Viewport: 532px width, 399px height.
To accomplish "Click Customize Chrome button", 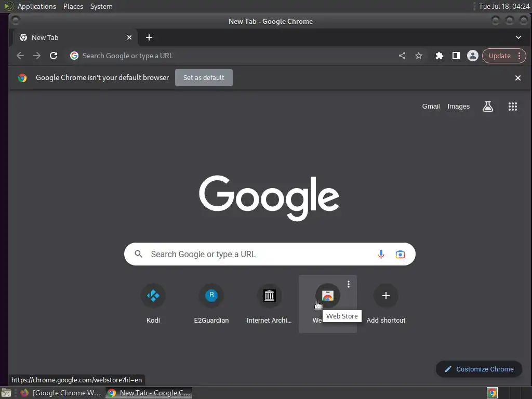I will coord(479,369).
